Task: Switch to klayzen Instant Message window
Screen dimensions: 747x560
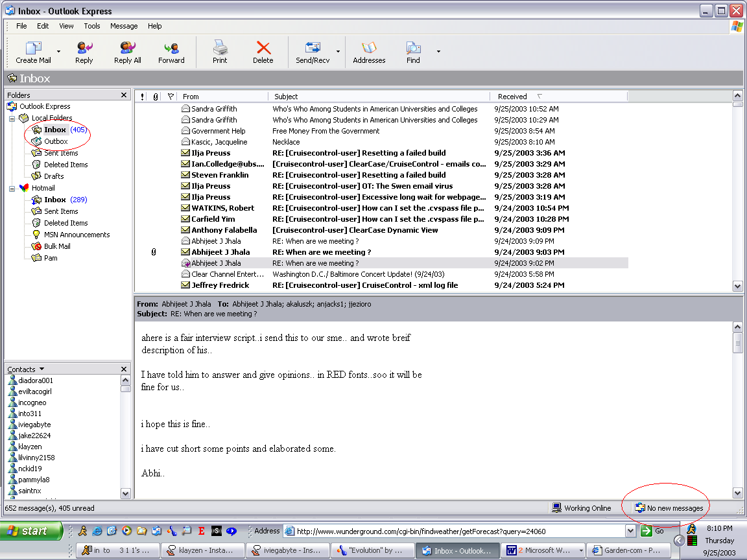Action: click(202, 550)
